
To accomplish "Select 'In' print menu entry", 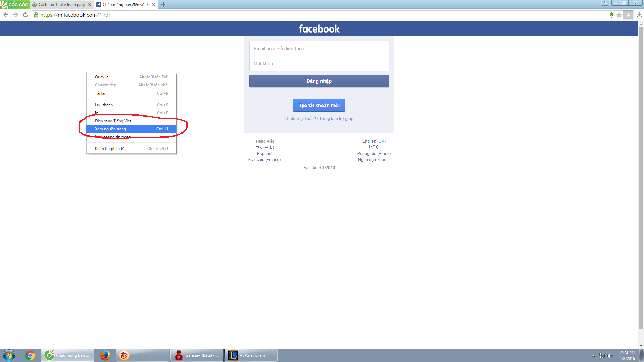I will pos(131,113).
